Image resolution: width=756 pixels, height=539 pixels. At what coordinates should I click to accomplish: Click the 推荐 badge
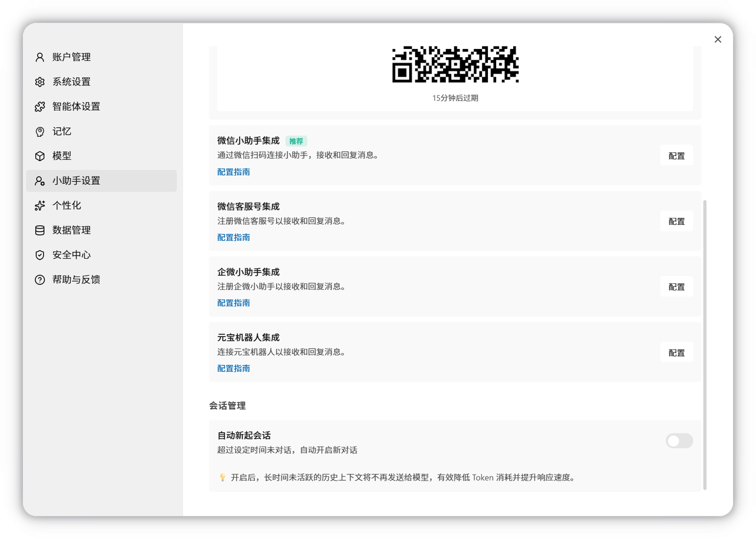tap(296, 141)
